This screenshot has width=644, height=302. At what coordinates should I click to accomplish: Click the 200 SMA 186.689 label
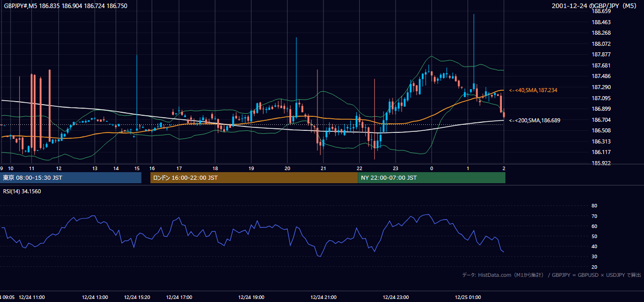(x=535, y=120)
